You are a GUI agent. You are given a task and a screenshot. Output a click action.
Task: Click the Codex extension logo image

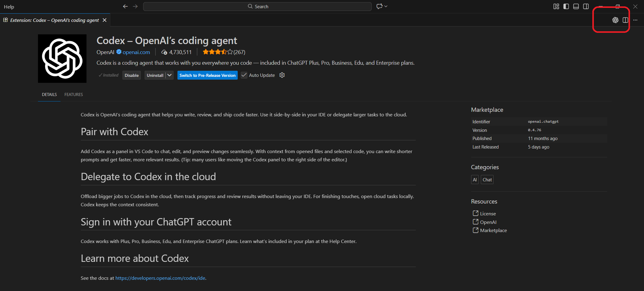(62, 59)
